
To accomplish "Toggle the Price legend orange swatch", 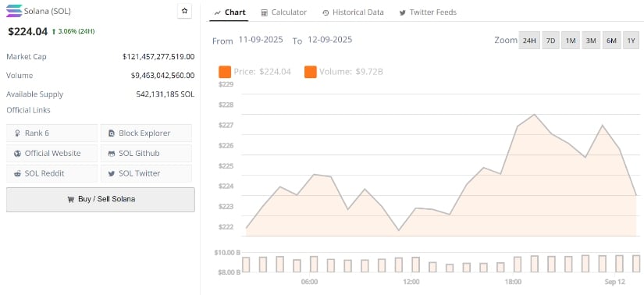I will click(x=225, y=72).
